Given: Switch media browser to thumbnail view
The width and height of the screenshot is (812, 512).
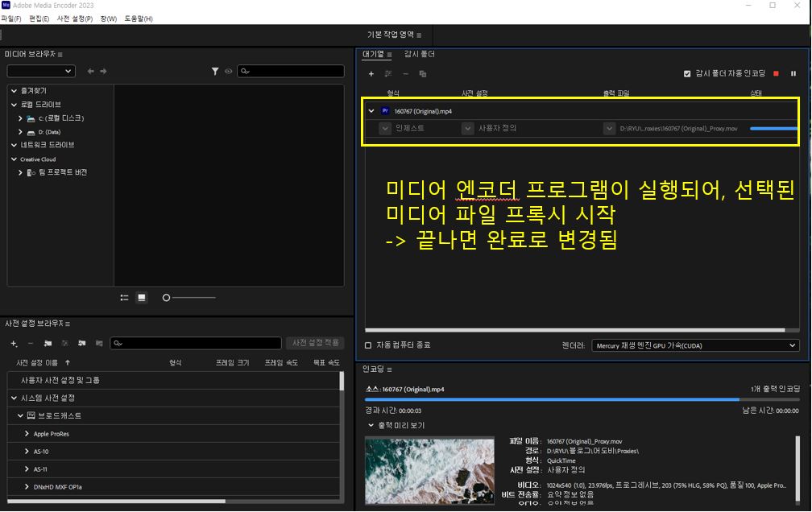Looking at the screenshot, I should click(x=142, y=298).
